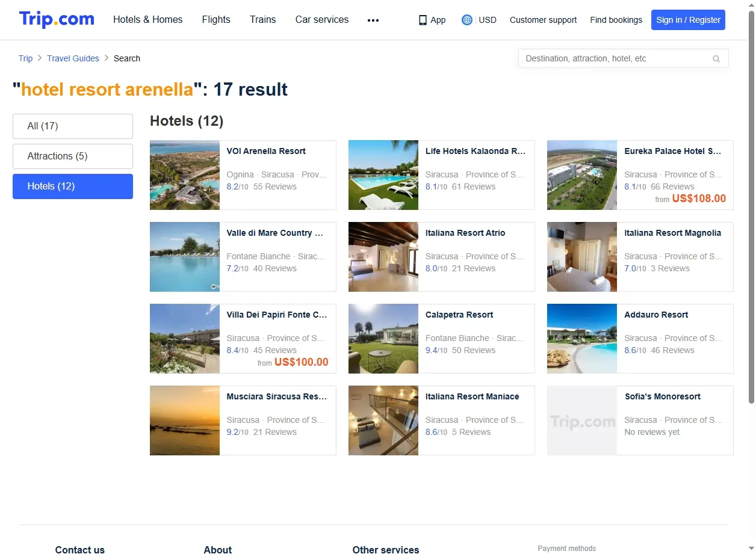Image resolution: width=756 pixels, height=554 pixels.
Task: Open Car services menu
Action: click(322, 19)
